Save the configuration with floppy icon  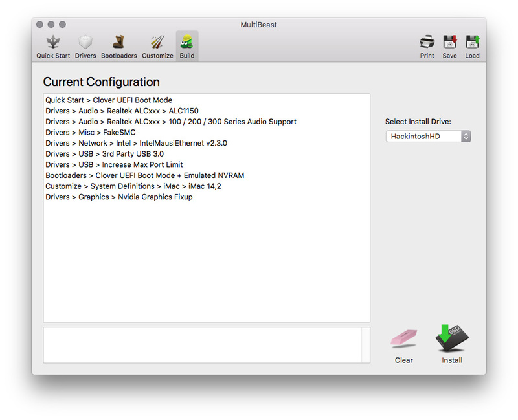pyautogui.click(x=449, y=47)
